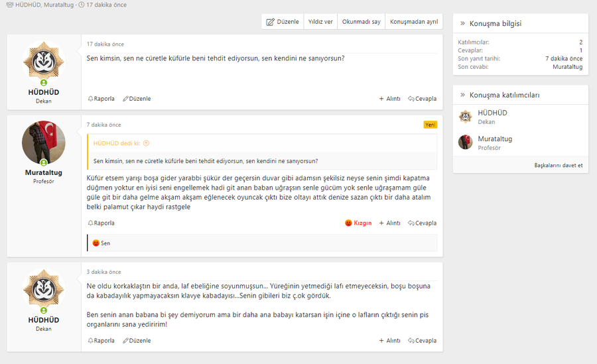This screenshot has width=597, height=364.
Task: Click the plus icon beside Alıntı on the first message
Action: 381,99
